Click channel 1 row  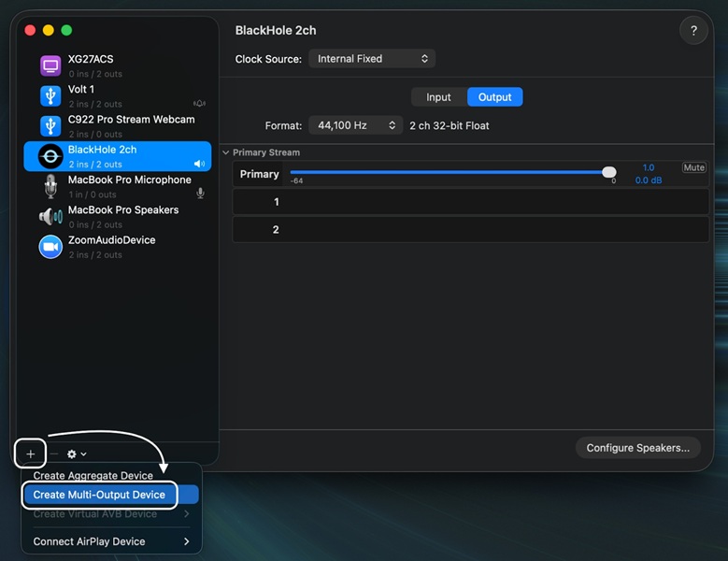(471, 202)
